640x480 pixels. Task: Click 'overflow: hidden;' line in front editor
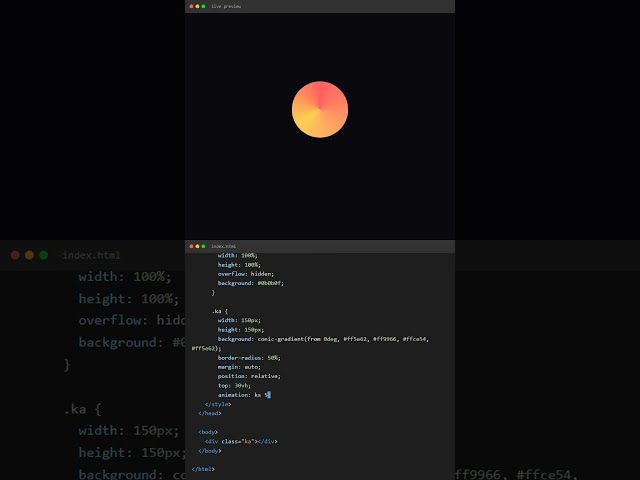246,274
